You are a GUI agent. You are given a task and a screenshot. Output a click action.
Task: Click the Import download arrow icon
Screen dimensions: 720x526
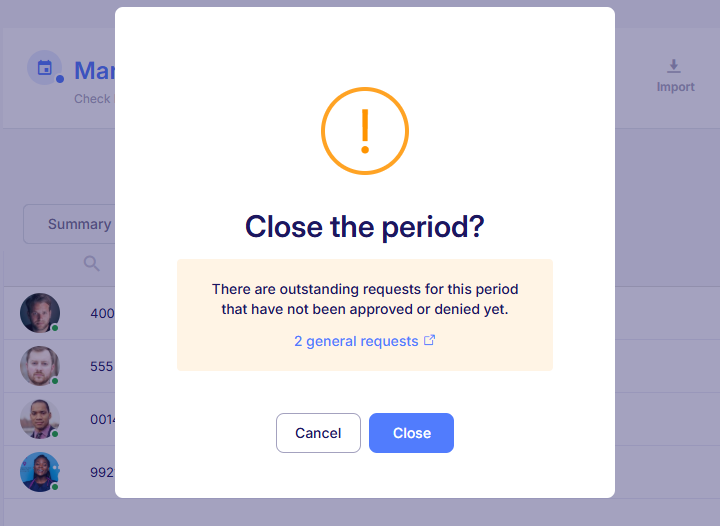(x=674, y=66)
